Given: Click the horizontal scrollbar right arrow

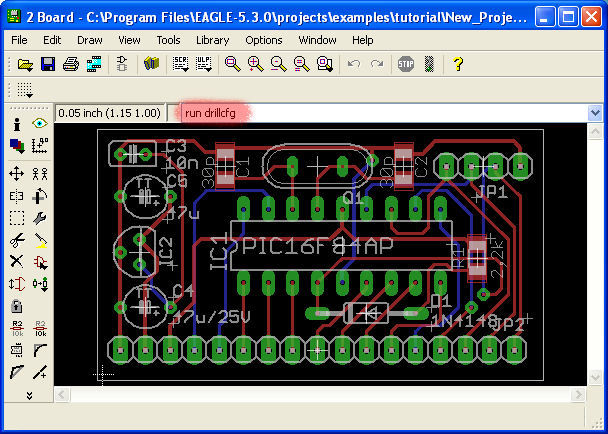Looking at the screenshot, I should pyautogui.click(x=578, y=395).
